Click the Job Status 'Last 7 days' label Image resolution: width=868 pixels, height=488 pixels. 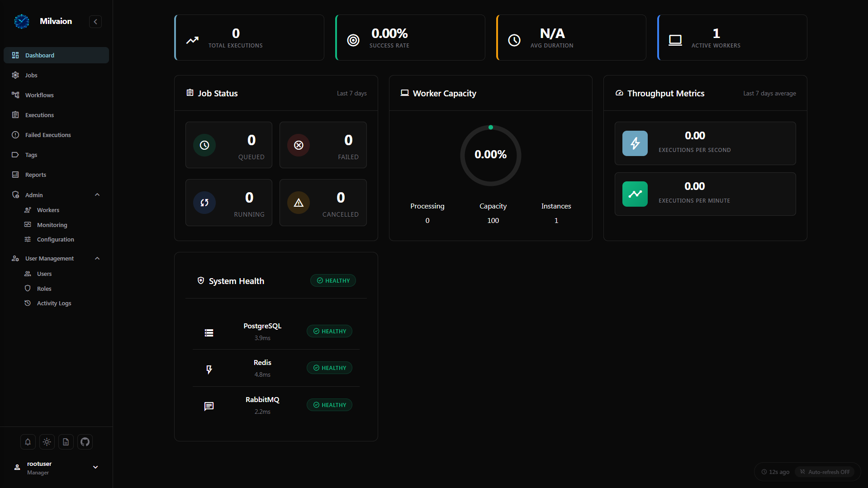(351, 93)
